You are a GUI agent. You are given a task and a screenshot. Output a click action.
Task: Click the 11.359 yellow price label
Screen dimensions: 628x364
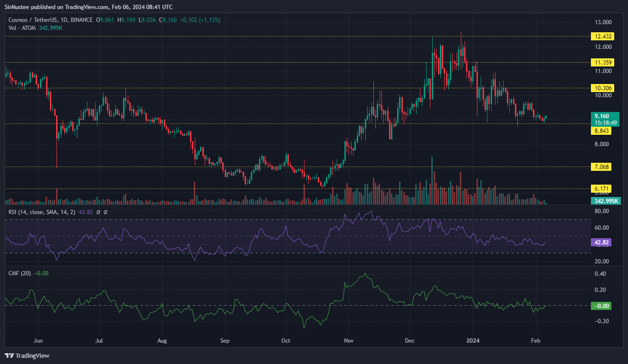point(601,62)
